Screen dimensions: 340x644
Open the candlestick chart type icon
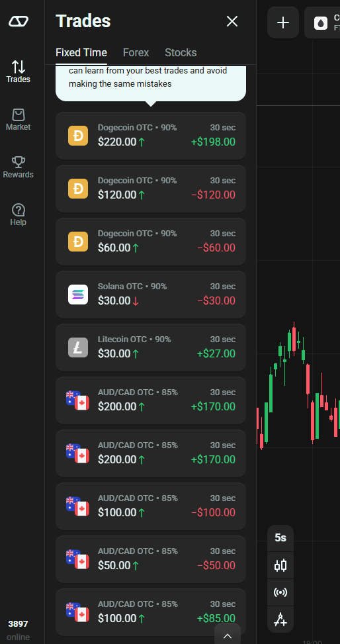[x=280, y=565]
